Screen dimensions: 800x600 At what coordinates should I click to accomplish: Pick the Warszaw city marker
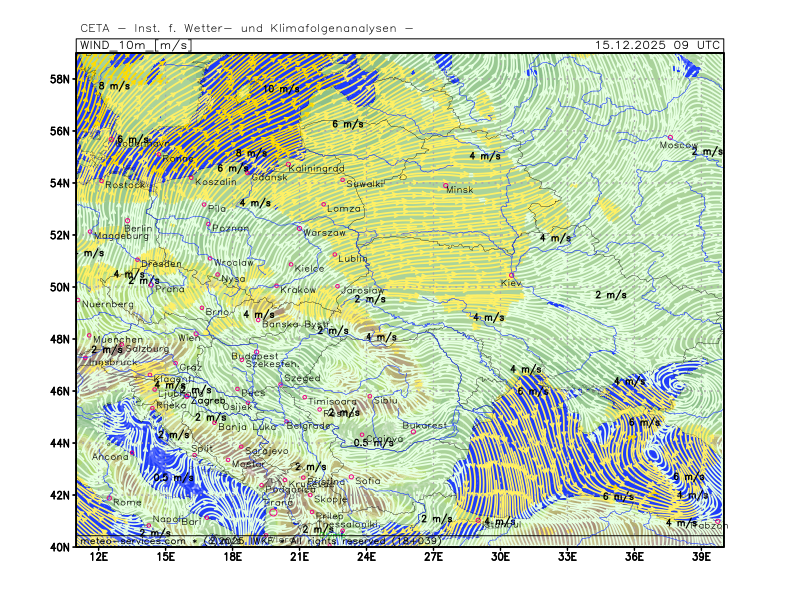pyautogui.click(x=299, y=228)
